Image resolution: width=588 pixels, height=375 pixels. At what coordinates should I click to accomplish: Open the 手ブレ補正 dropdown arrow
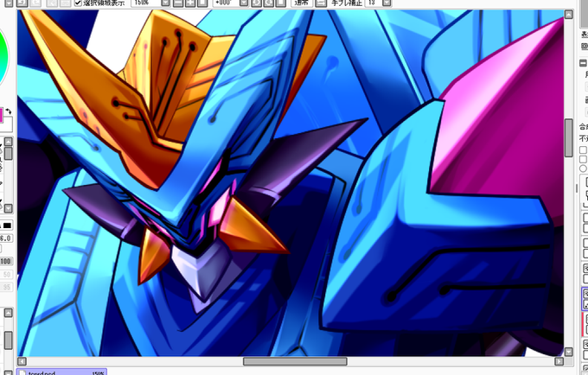(x=387, y=3)
